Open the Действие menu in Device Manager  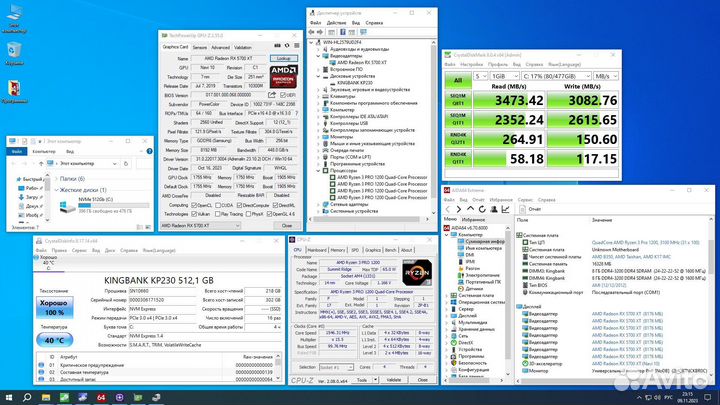click(x=336, y=22)
